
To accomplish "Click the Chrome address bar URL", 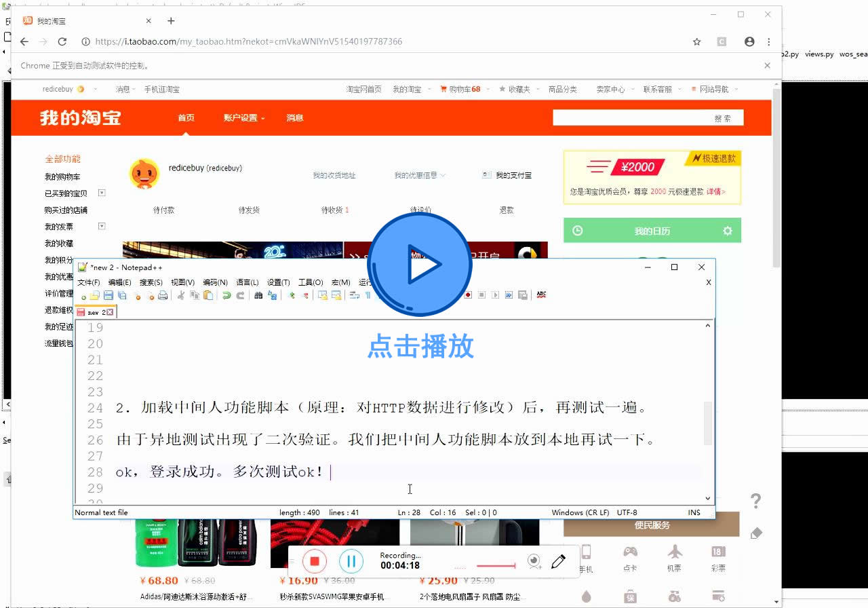I will point(248,41).
